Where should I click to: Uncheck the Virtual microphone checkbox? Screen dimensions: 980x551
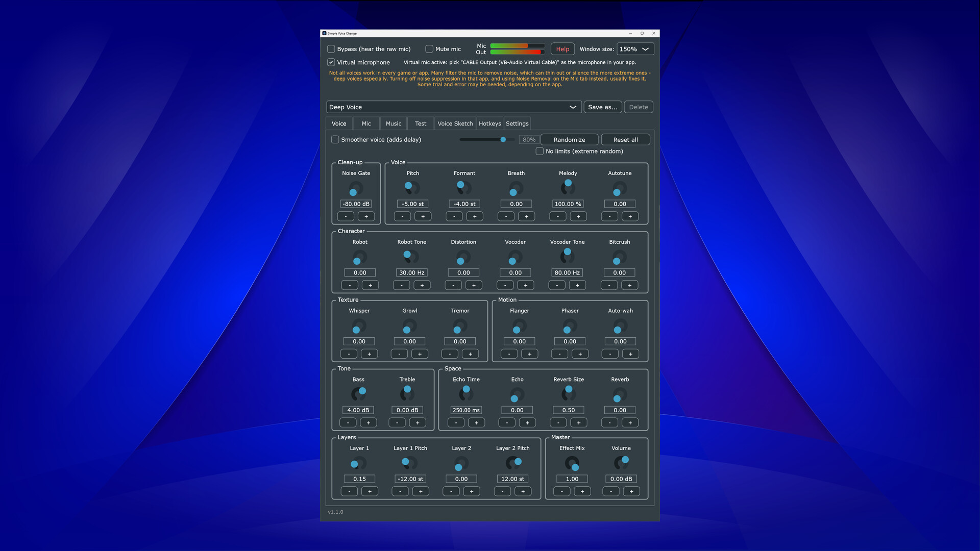point(331,62)
